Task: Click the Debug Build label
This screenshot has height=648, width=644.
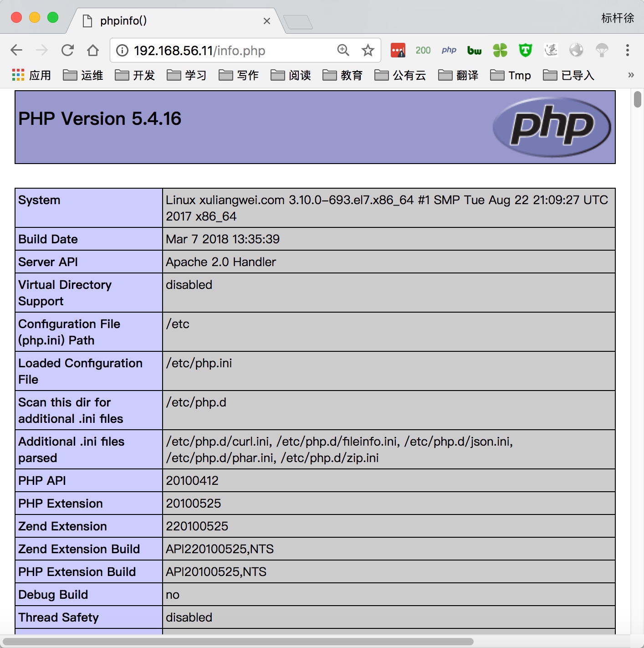Action: pyautogui.click(x=53, y=595)
